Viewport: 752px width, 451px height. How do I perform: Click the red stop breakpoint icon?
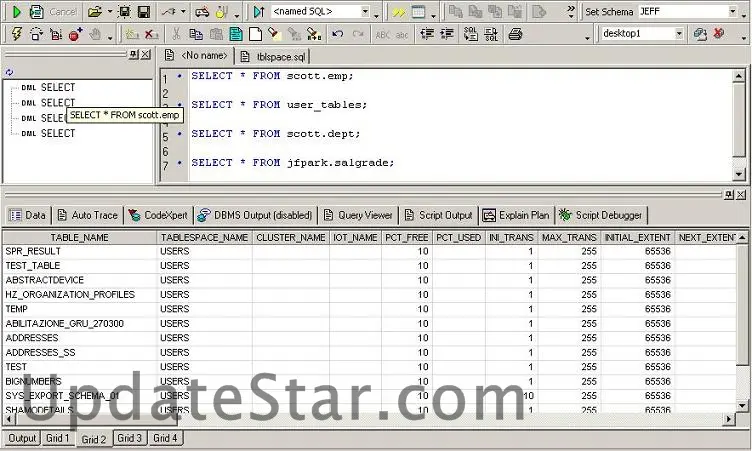[x=75, y=34]
